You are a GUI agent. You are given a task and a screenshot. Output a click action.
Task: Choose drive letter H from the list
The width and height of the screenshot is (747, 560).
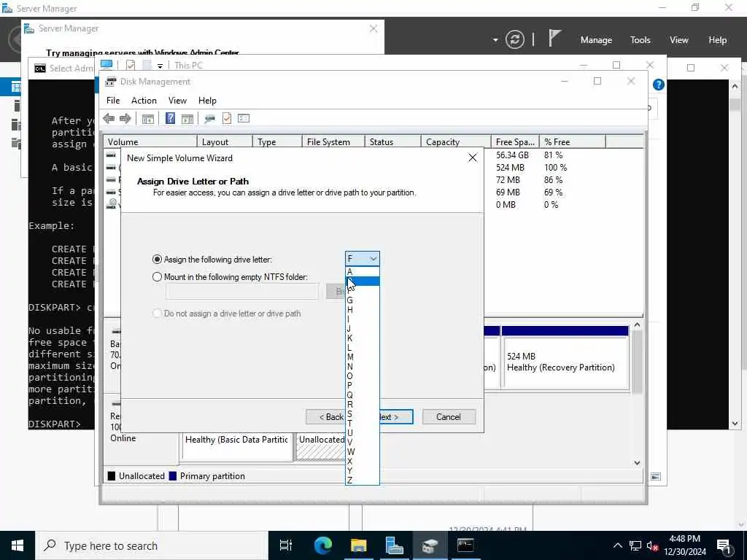click(x=362, y=309)
